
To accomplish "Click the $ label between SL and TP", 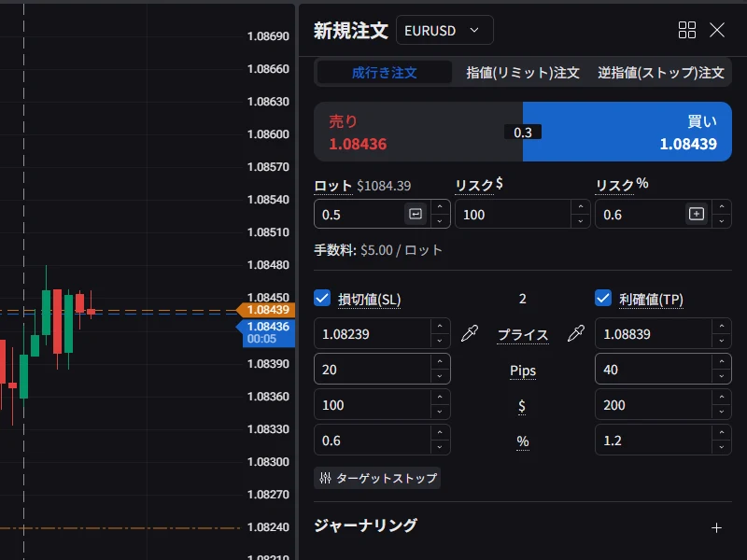I will coord(522,406).
